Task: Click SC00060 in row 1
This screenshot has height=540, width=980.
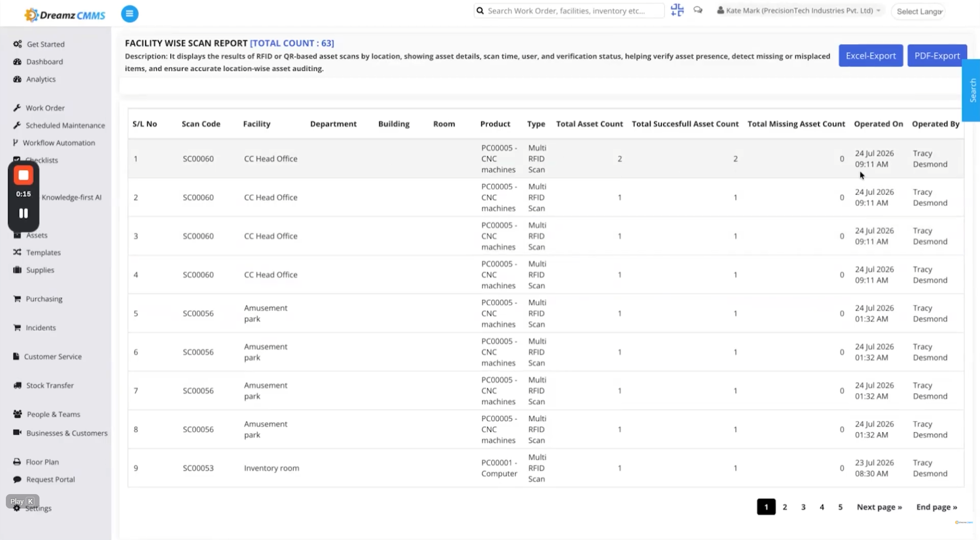Action: tap(198, 159)
